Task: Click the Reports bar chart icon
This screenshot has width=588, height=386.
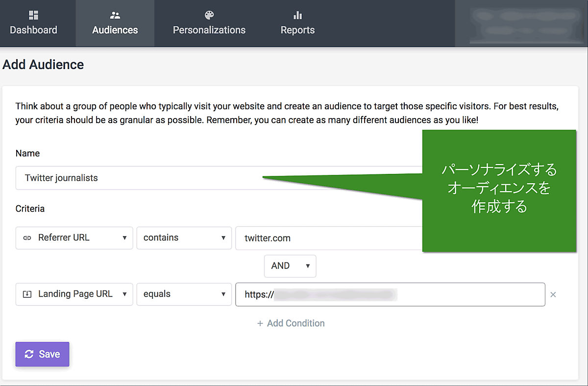Action: [x=297, y=15]
